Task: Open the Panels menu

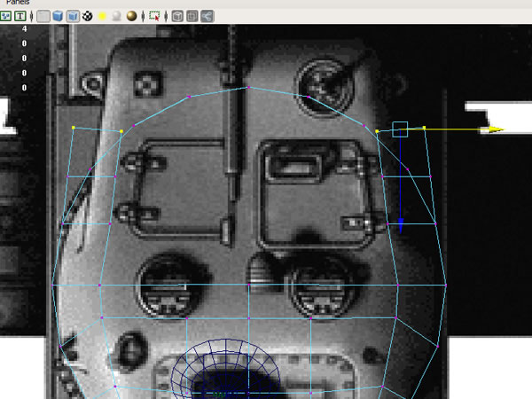Action: point(18,3)
